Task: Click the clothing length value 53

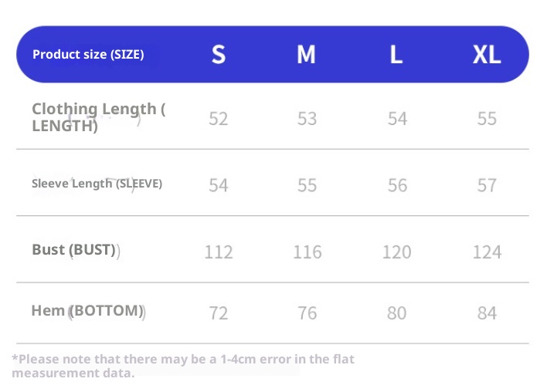Action: (x=307, y=119)
